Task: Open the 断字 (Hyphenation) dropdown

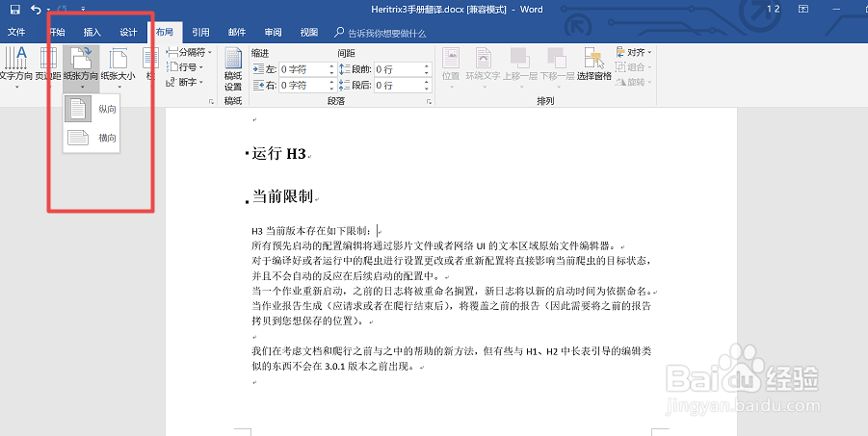Action: 185,82
